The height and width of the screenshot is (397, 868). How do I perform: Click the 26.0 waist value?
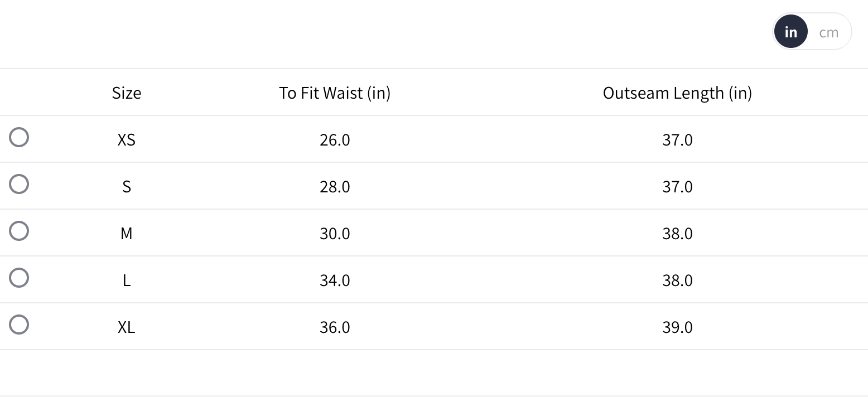pos(335,139)
